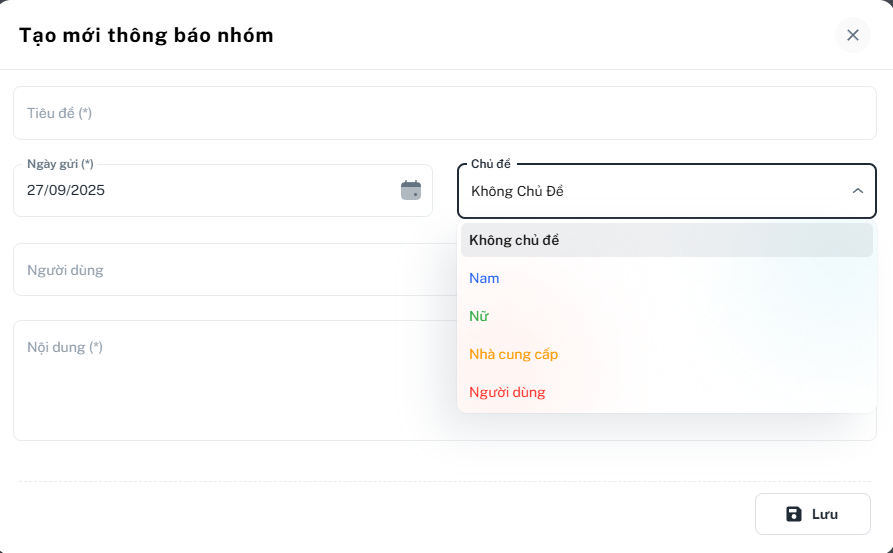Click the Chủ đề floating label

[x=490, y=164]
